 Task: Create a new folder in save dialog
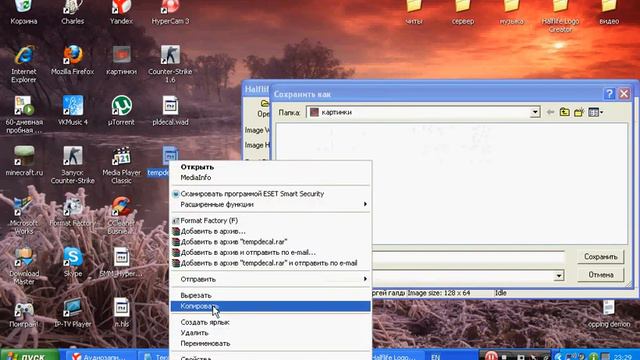579,112
